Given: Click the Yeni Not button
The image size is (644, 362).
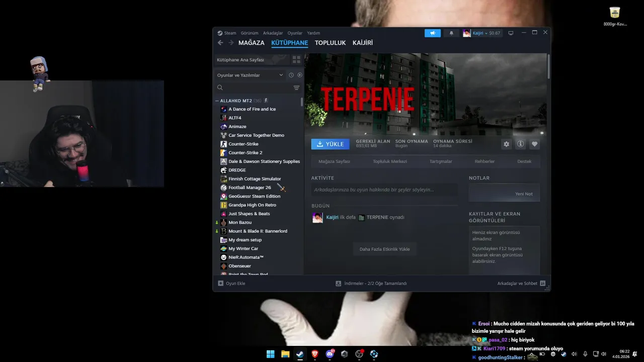Looking at the screenshot, I should [504, 194].
